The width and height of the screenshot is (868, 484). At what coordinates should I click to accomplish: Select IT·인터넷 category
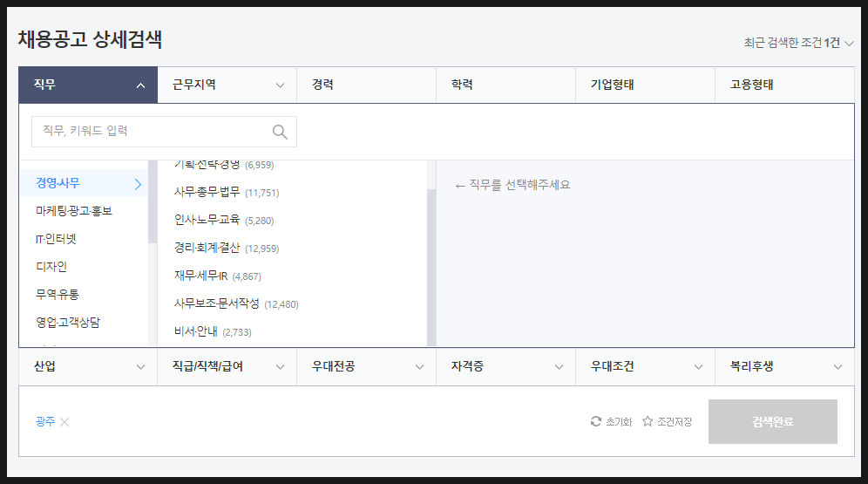(85, 239)
